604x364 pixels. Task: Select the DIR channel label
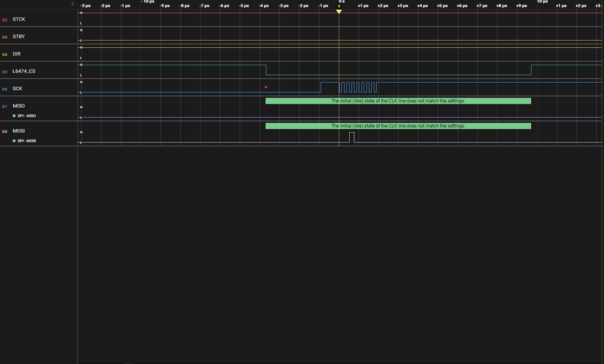(16, 54)
